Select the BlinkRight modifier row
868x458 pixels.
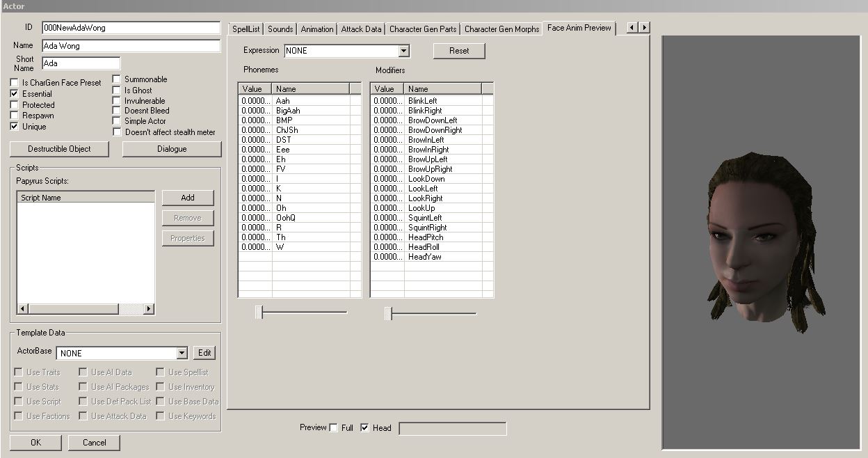432,111
